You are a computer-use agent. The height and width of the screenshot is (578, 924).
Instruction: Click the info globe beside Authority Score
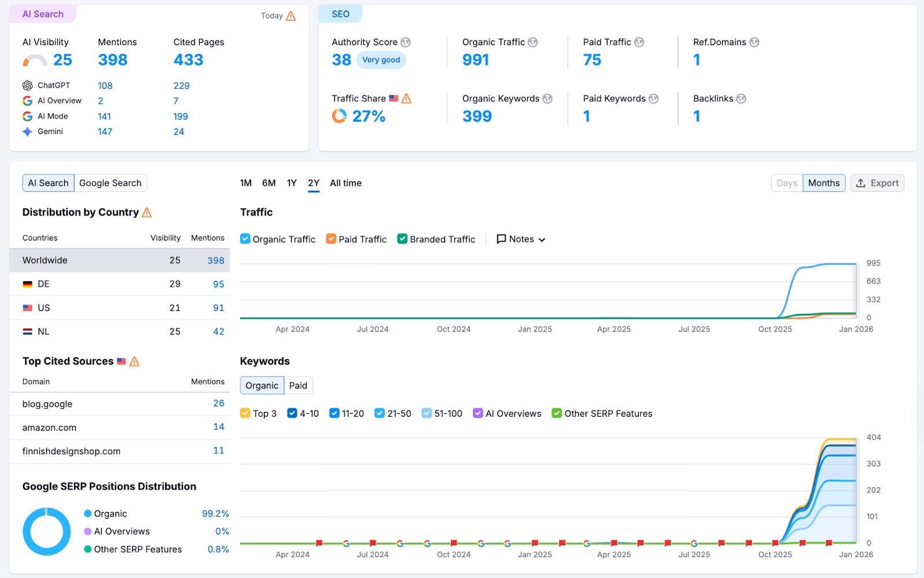tap(406, 42)
